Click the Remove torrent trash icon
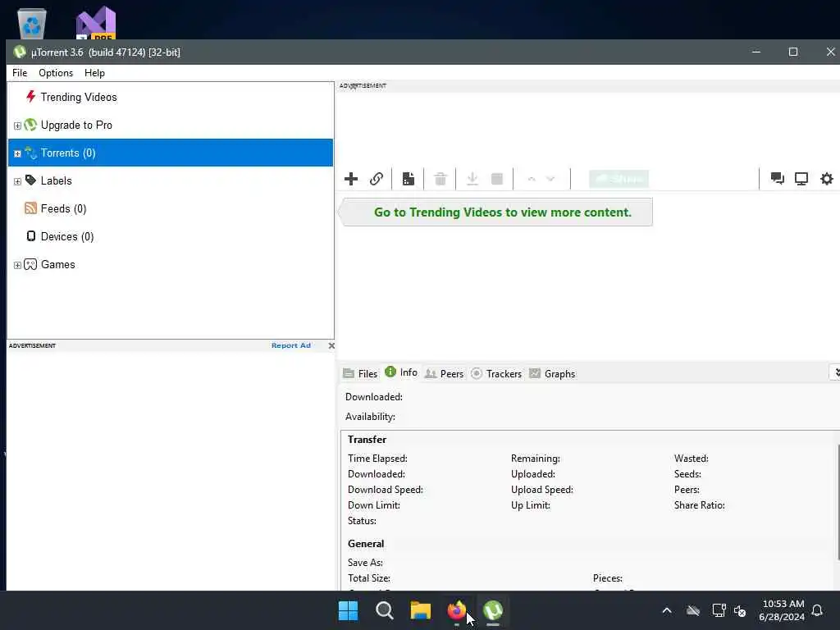 tap(441, 179)
